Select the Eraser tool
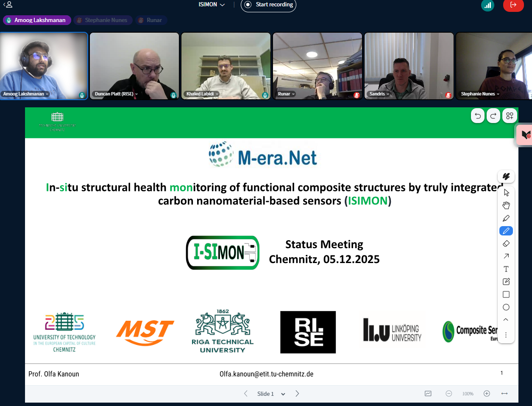 click(506, 244)
